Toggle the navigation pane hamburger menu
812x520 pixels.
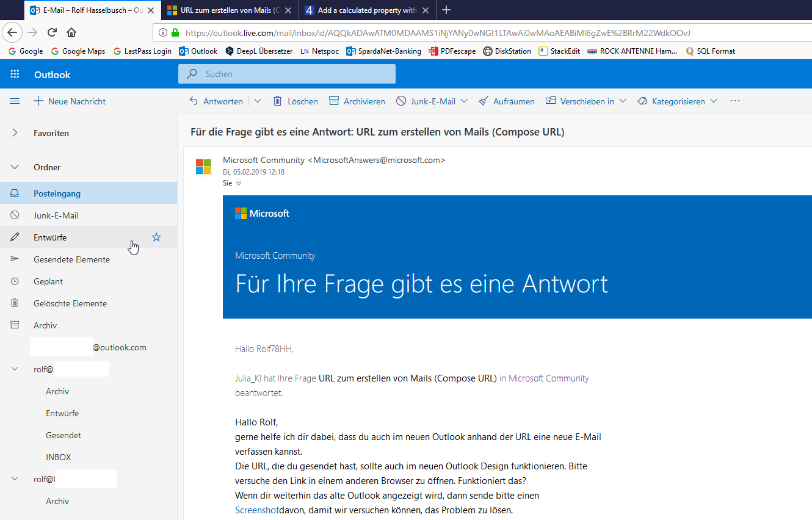tap(15, 101)
